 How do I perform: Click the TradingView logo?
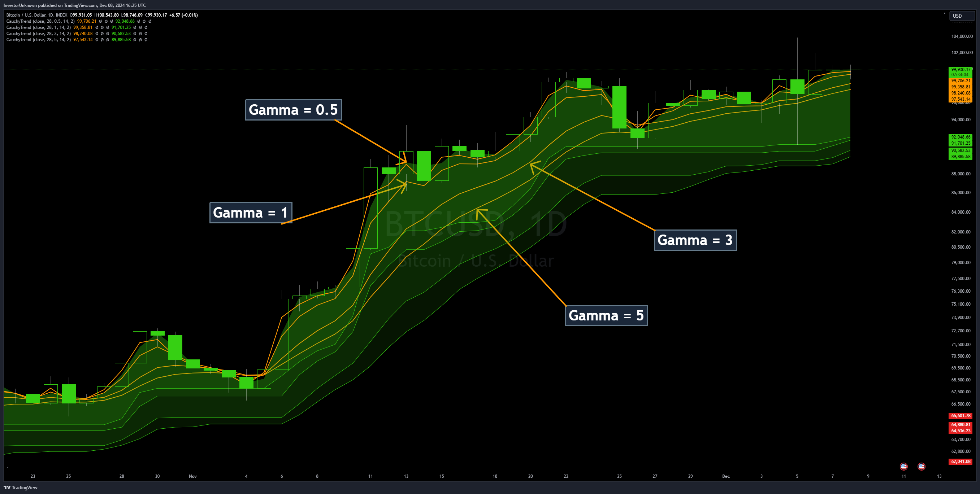(x=21, y=488)
